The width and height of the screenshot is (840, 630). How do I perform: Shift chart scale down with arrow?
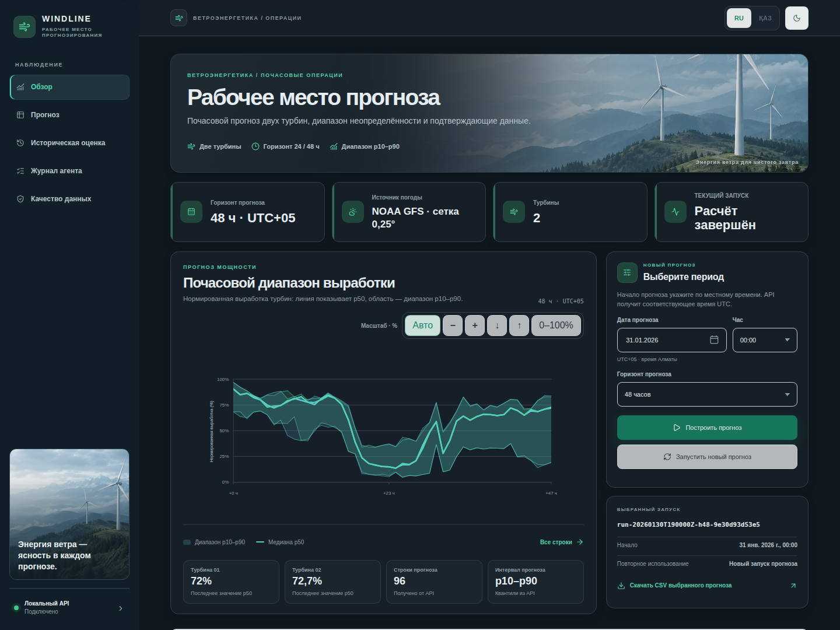click(497, 325)
